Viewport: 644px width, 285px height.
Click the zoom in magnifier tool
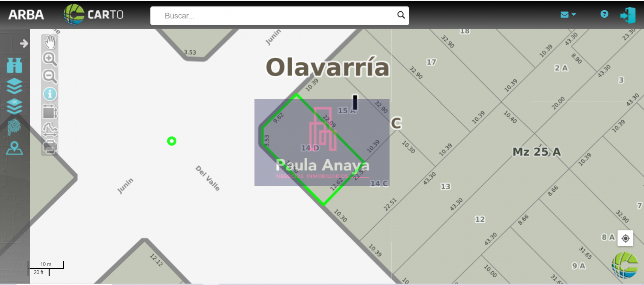coord(50,59)
